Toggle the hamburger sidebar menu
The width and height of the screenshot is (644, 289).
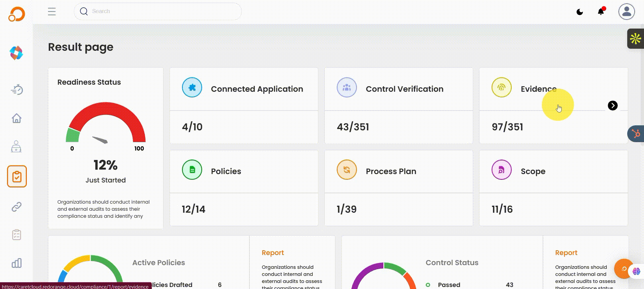click(52, 12)
